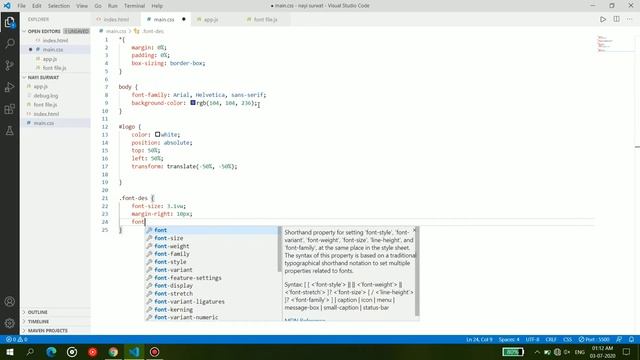Open editor More Actions ellipsis
The width and height of the screenshot is (640, 360).
coord(629,19)
